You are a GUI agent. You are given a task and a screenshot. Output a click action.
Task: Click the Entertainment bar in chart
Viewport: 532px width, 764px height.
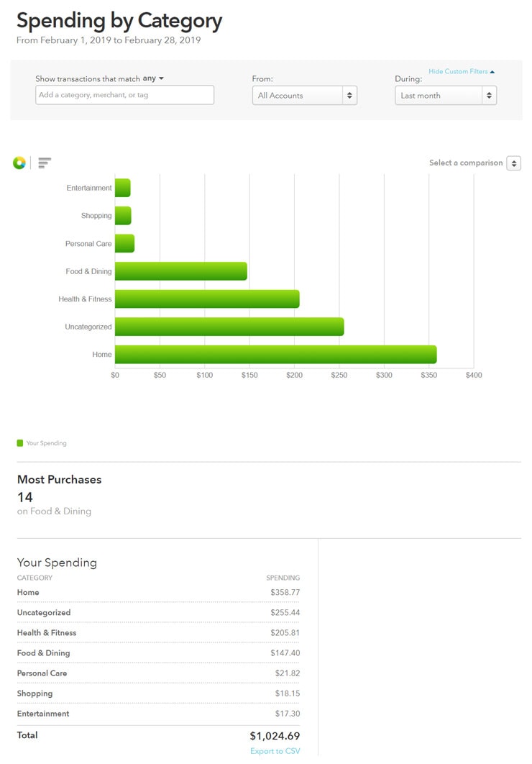[123, 188]
